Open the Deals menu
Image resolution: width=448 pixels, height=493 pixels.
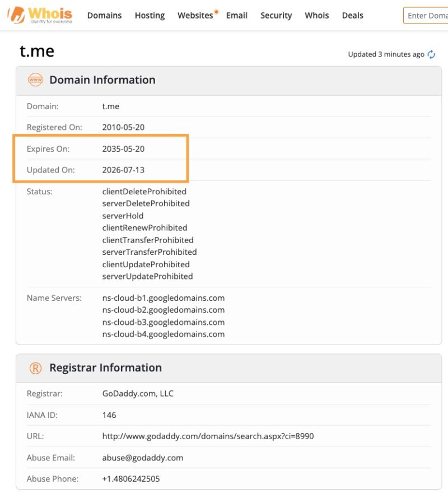pos(352,16)
